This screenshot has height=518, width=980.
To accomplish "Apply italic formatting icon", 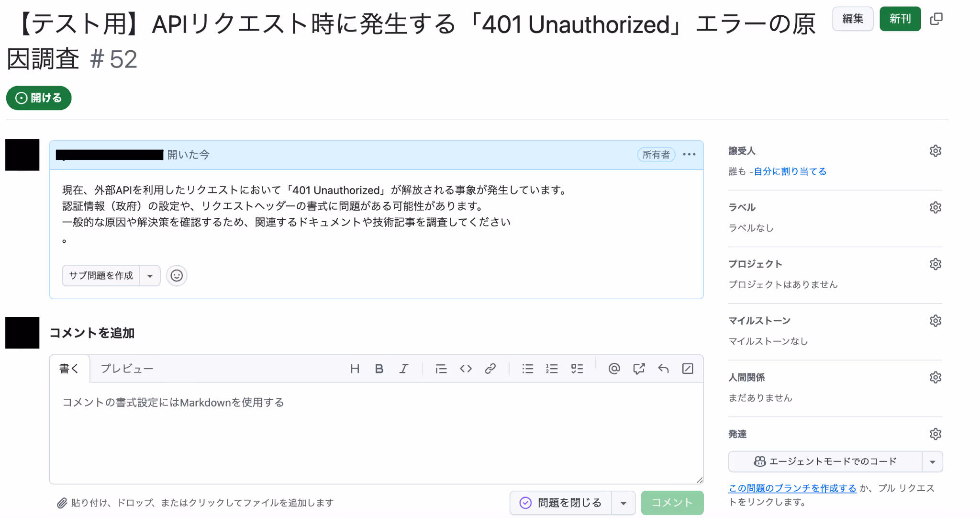I will pos(404,369).
